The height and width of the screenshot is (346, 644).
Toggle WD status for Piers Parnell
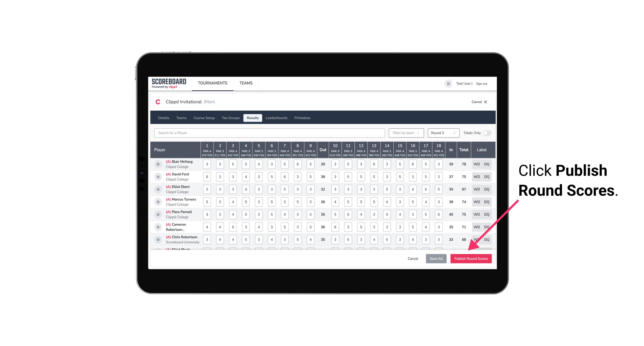(476, 214)
